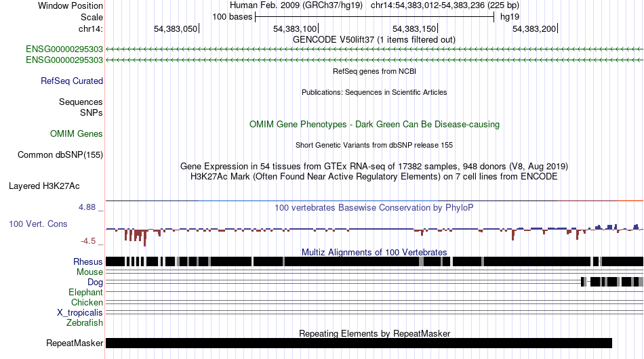Click Publications: Sequences in Scientific Articles title
This screenshot has height=359, width=644.
pos(374,92)
